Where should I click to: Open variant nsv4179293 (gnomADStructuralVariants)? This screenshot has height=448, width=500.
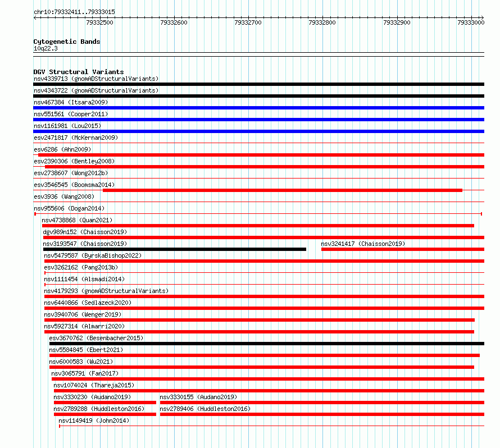106,291
